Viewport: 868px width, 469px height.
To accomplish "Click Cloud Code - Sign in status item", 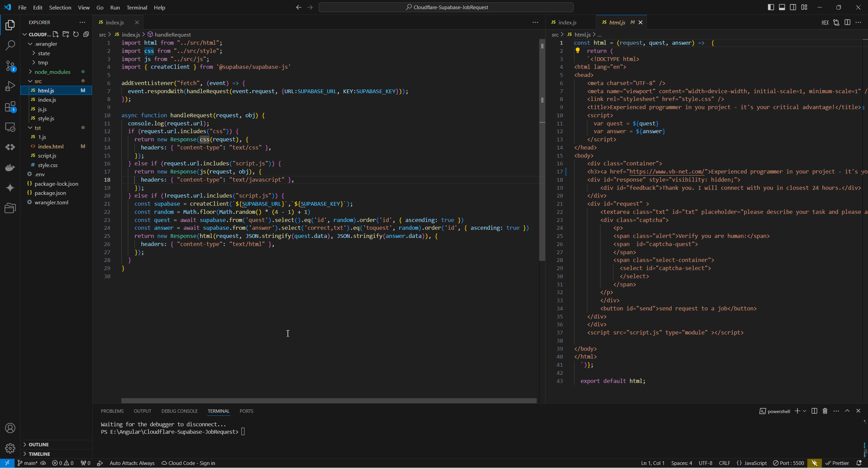I will pyautogui.click(x=188, y=463).
